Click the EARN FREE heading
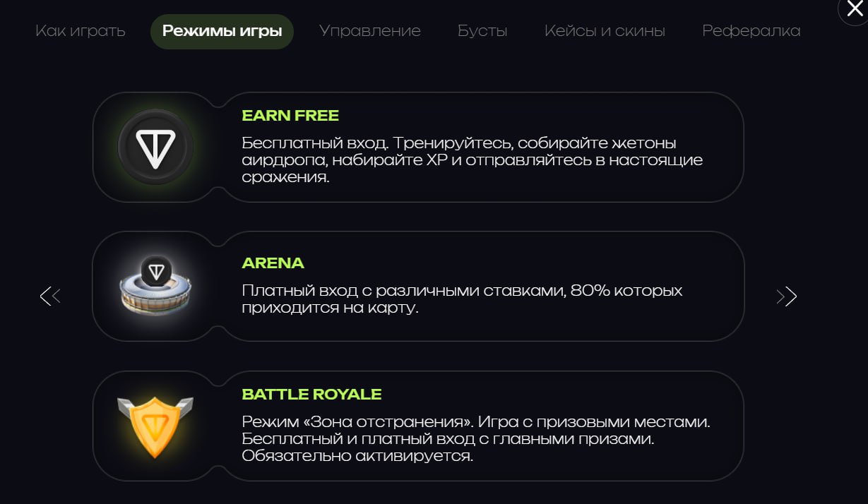Viewport: 868px width, 504px height. (290, 115)
